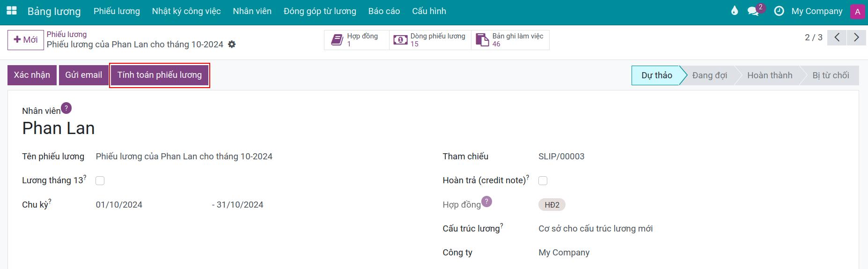Select the Bị từ chối status stage
The height and width of the screenshot is (269, 868).
point(831,75)
